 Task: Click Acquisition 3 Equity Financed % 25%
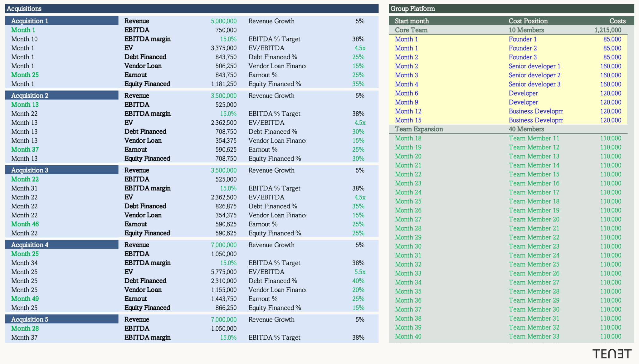pos(358,233)
